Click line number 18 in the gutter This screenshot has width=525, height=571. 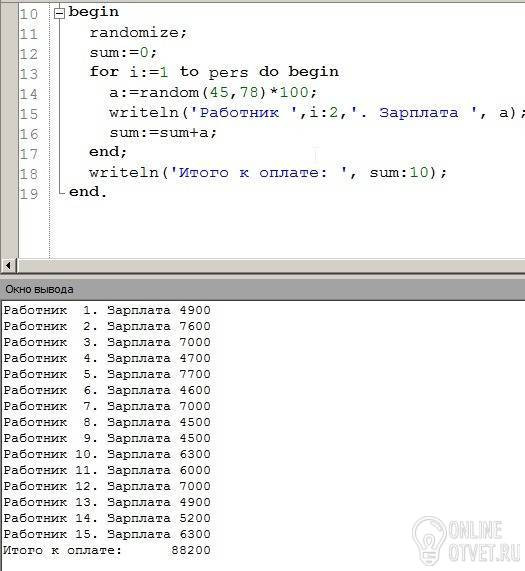coord(29,174)
